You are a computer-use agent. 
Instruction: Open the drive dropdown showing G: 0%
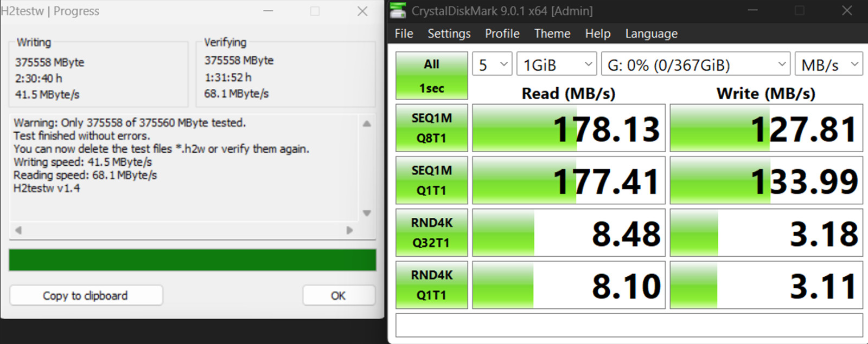695,64
